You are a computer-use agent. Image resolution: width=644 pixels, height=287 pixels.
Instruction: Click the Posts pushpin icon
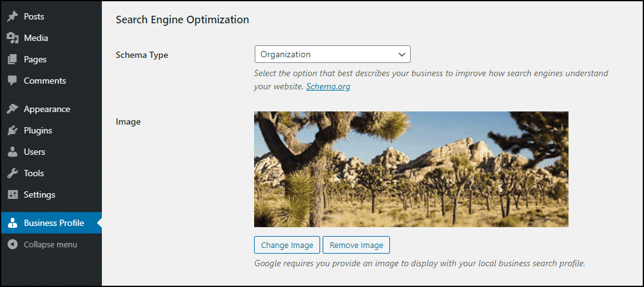[13, 16]
